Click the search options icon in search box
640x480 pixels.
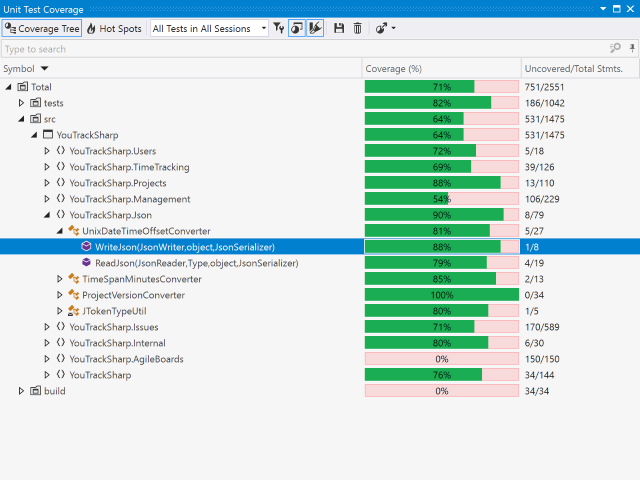coord(615,48)
